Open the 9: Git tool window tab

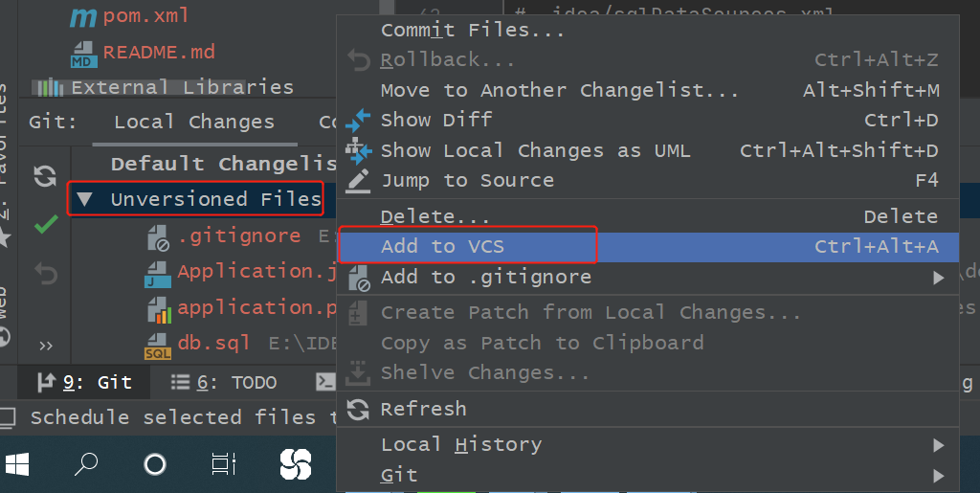(x=84, y=382)
